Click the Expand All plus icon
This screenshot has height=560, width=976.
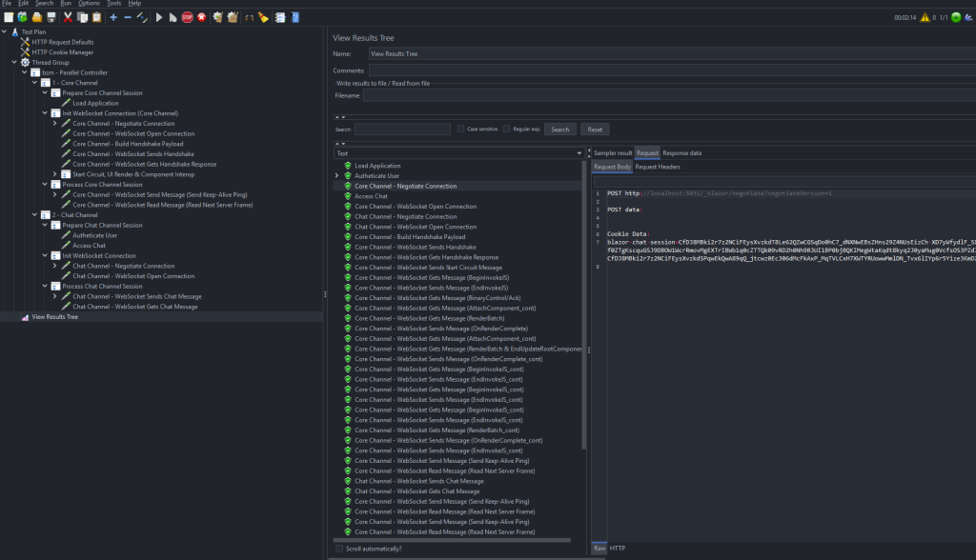click(113, 17)
